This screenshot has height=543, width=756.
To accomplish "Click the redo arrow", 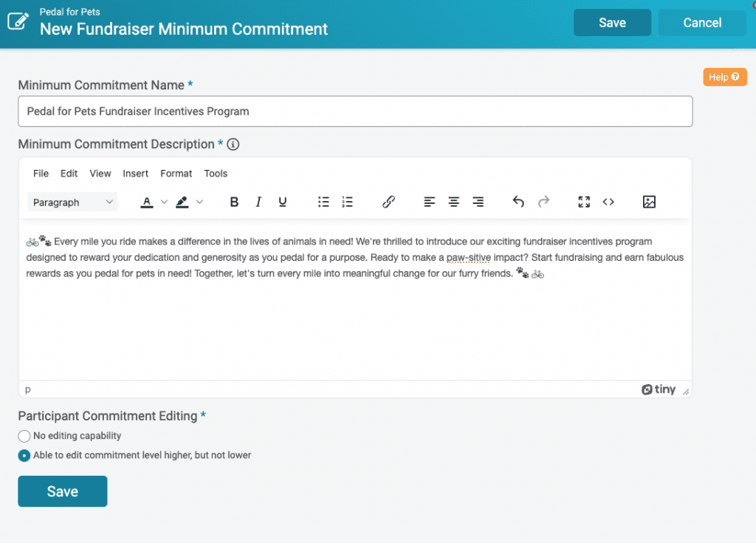I will (543, 201).
